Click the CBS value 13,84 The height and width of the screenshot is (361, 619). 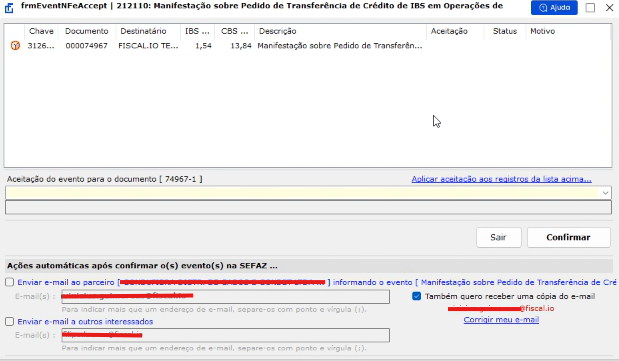coord(241,46)
